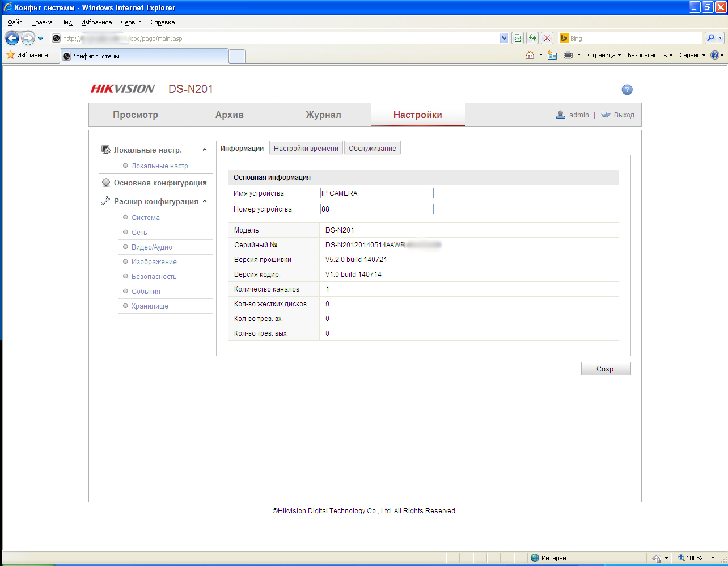Open the Сервис menu in menu bar
Screen dimensions: 728x566
click(x=131, y=22)
